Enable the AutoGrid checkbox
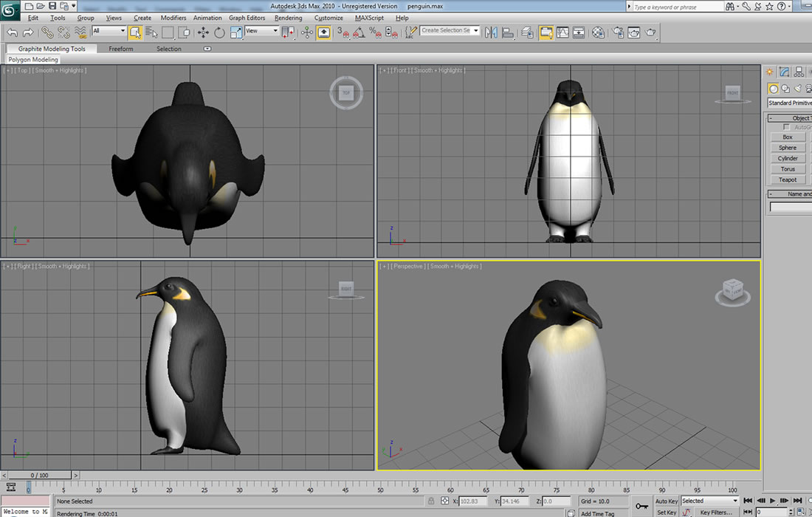 click(x=786, y=127)
